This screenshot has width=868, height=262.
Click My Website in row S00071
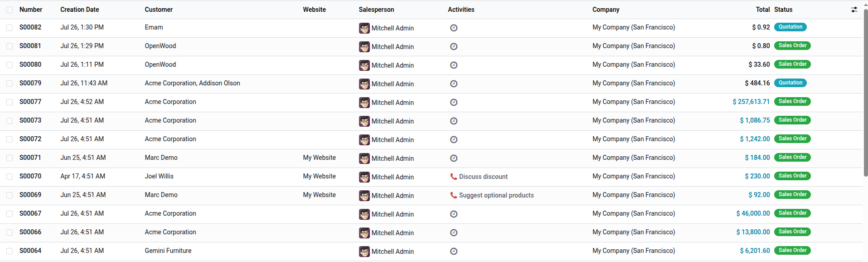319,158
